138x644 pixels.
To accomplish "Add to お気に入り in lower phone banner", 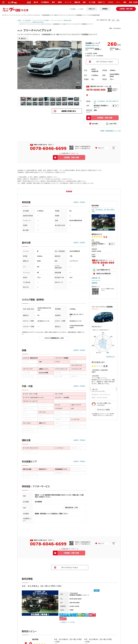I will coord(102,544).
